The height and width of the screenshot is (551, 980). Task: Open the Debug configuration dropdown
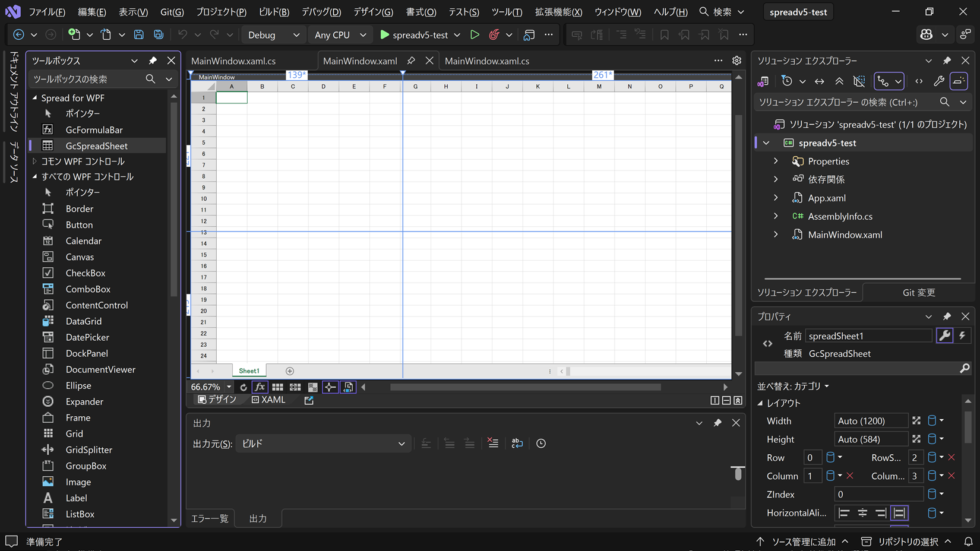[274, 35]
